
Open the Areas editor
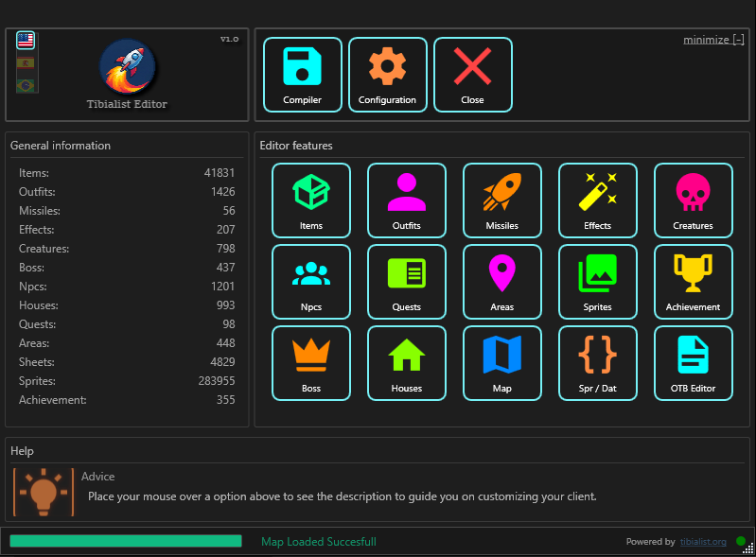501,282
